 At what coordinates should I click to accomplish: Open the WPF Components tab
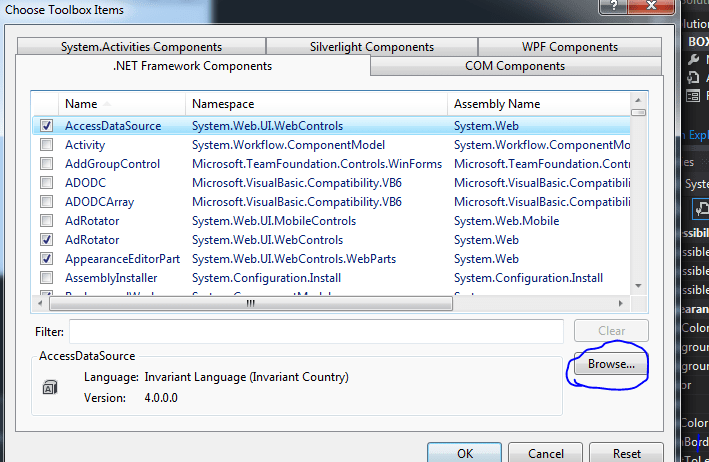click(570, 47)
